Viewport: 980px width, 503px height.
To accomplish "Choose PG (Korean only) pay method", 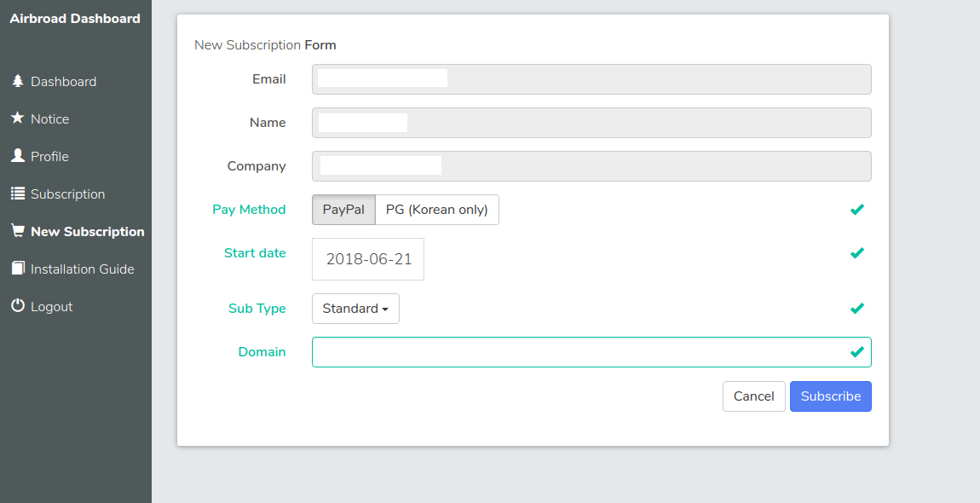I will tap(437, 210).
